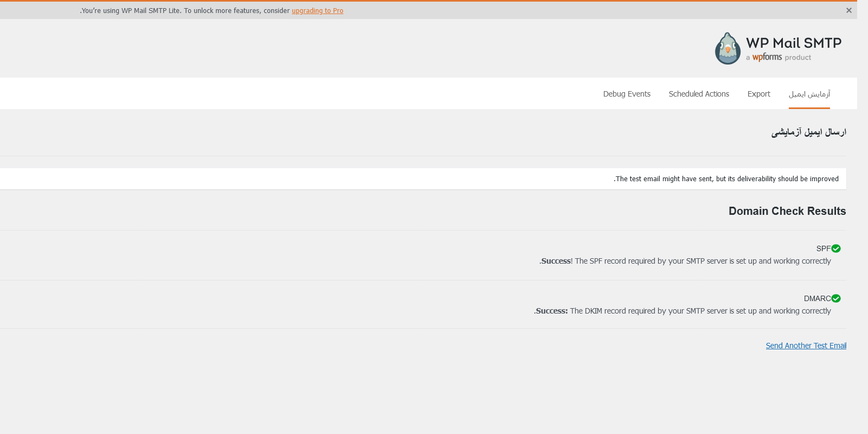Open the upgrading to Pro link
This screenshot has width=868, height=434.
point(317,11)
